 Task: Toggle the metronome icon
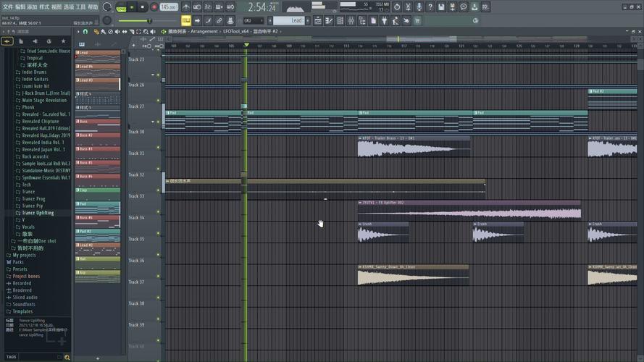[x=186, y=7]
